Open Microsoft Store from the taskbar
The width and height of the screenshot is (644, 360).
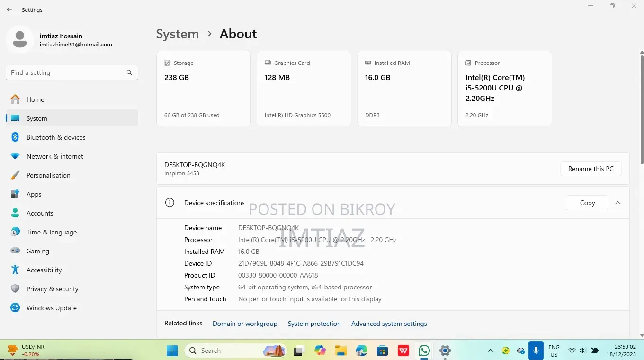coord(383,351)
